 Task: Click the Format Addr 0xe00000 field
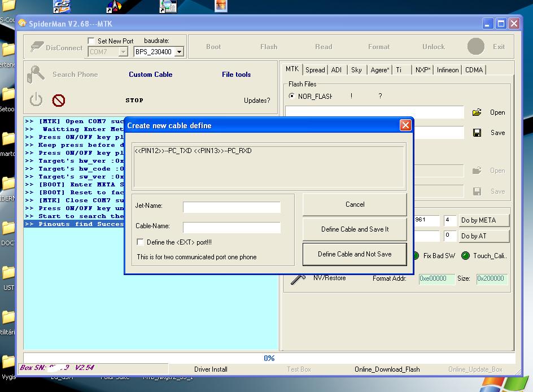(436, 279)
